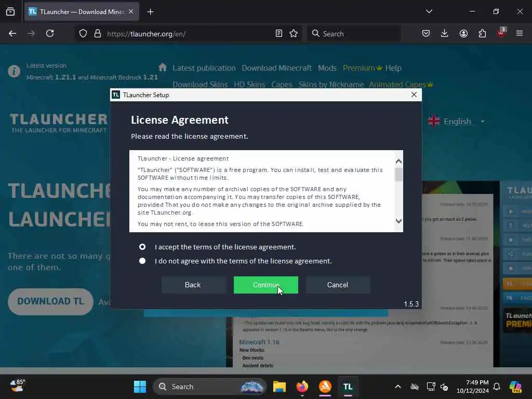This screenshot has height=399, width=532.
Task: Click the TL logo in setup title bar
Action: [x=116, y=95]
